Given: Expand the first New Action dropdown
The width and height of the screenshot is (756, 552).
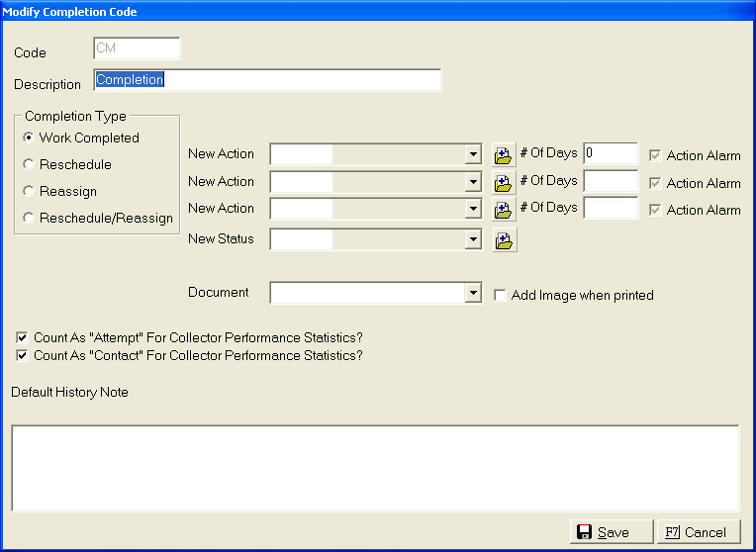Looking at the screenshot, I should click(x=472, y=155).
